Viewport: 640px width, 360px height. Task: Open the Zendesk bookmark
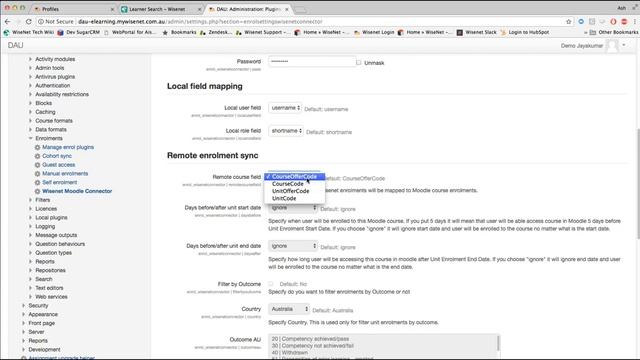pos(216,32)
